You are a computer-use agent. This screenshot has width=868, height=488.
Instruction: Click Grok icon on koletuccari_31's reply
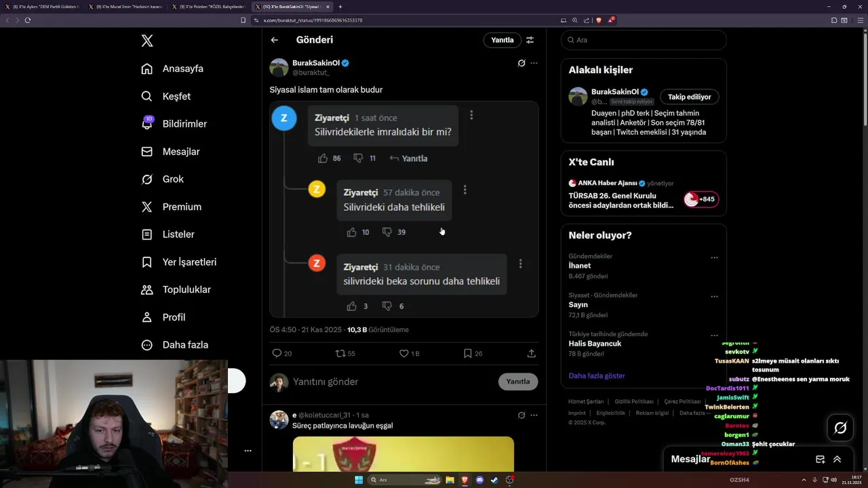pyautogui.click(x=521, y=415)
